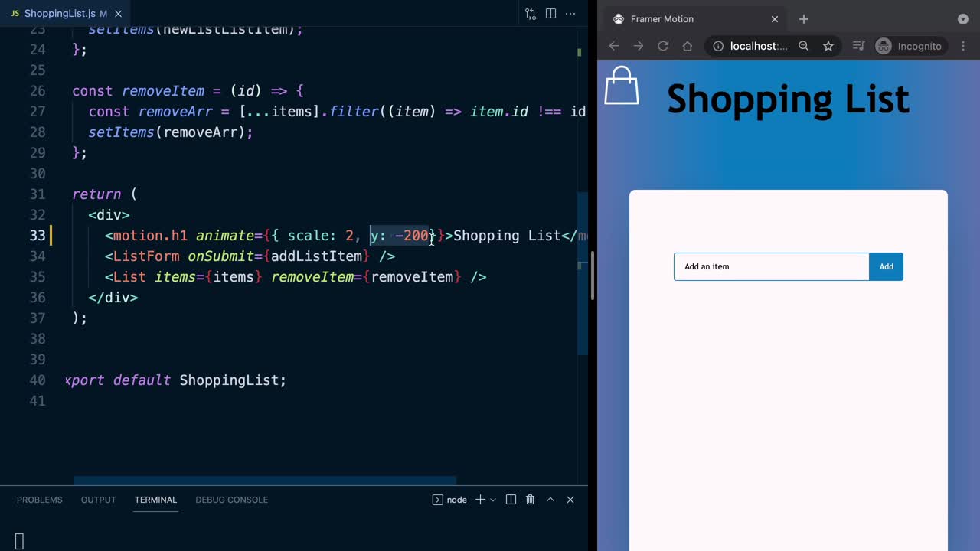Split the terminal panel

click(511, 500)
